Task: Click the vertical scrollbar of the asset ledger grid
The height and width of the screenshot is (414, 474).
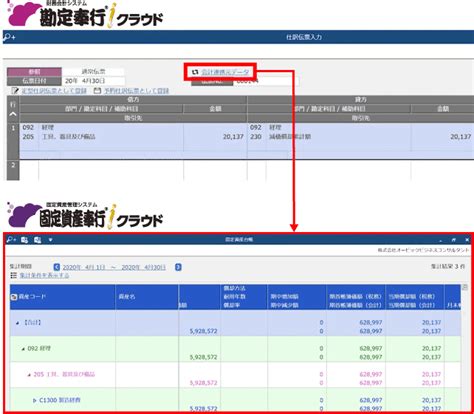Action: coord(465,350)
